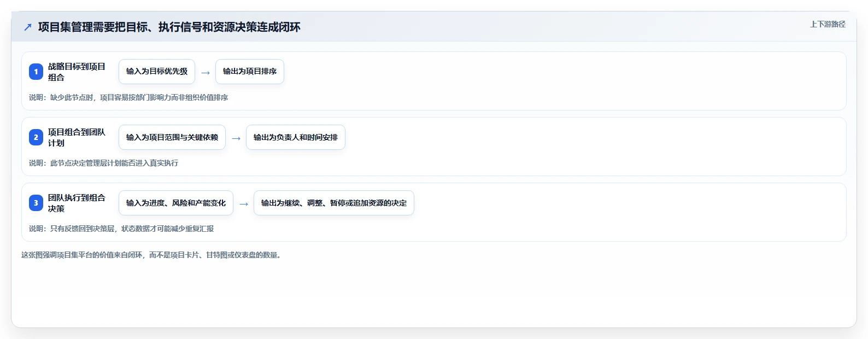This screenshot has width=868, height=339.
Task: Click the 战略目标到项目组合 step title
Action: pos(77,72)
